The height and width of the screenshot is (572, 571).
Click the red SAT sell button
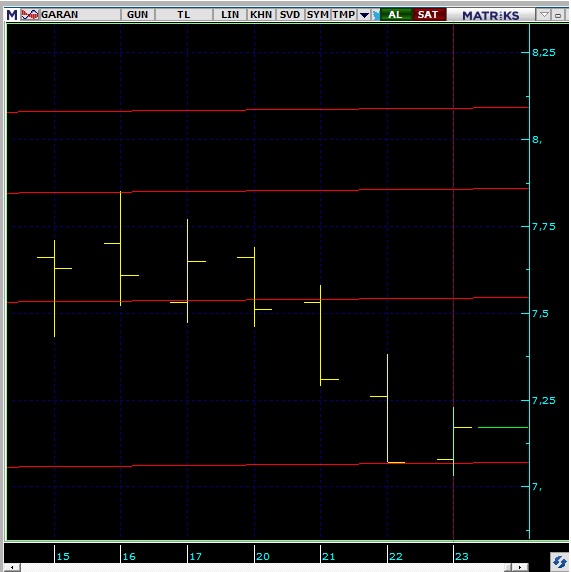coord(428,15)
